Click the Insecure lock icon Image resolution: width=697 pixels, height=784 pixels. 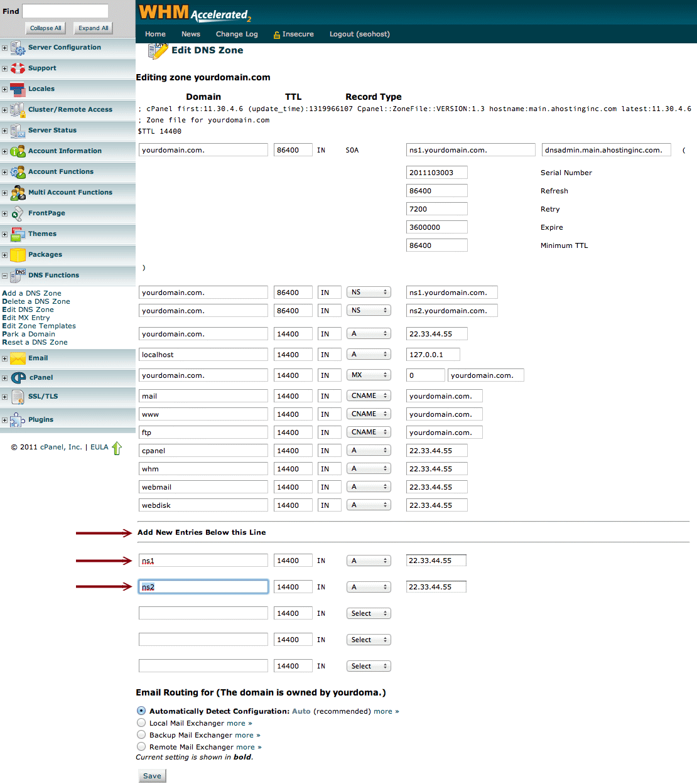pos(276,35)
